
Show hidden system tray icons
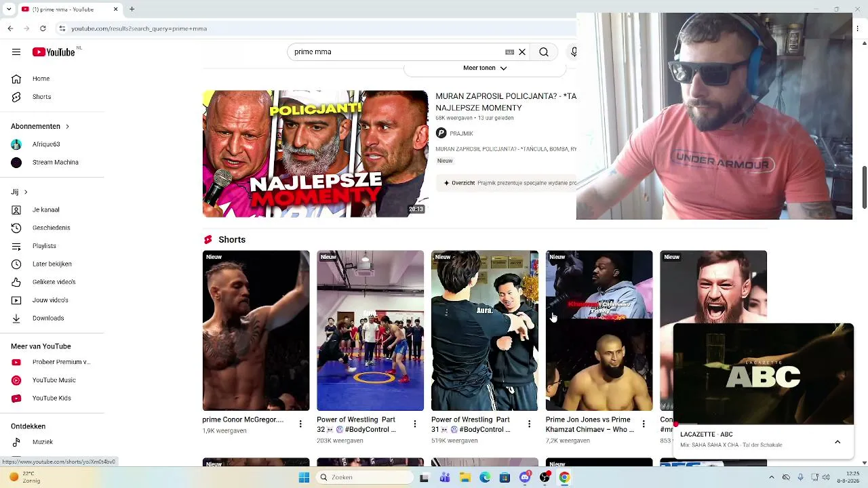[x=771, y=477]
